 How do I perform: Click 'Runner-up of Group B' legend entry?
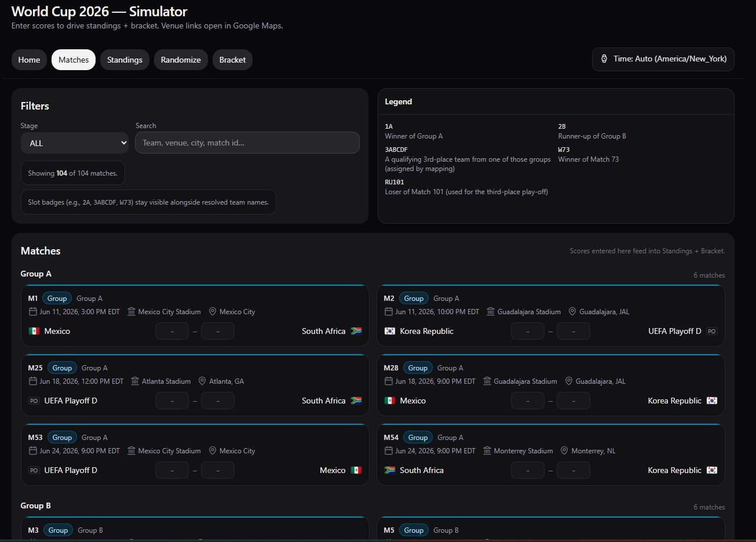[592, 136]
